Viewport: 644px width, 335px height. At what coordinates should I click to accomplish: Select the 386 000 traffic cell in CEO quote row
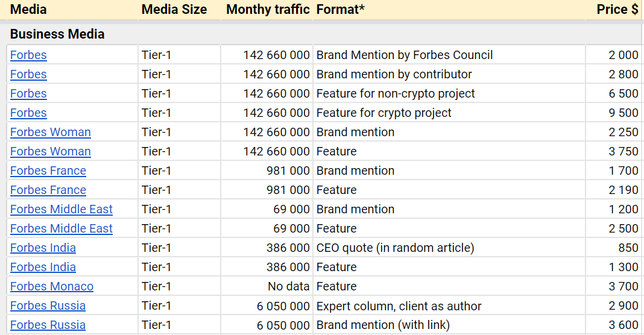coord(267,248)
